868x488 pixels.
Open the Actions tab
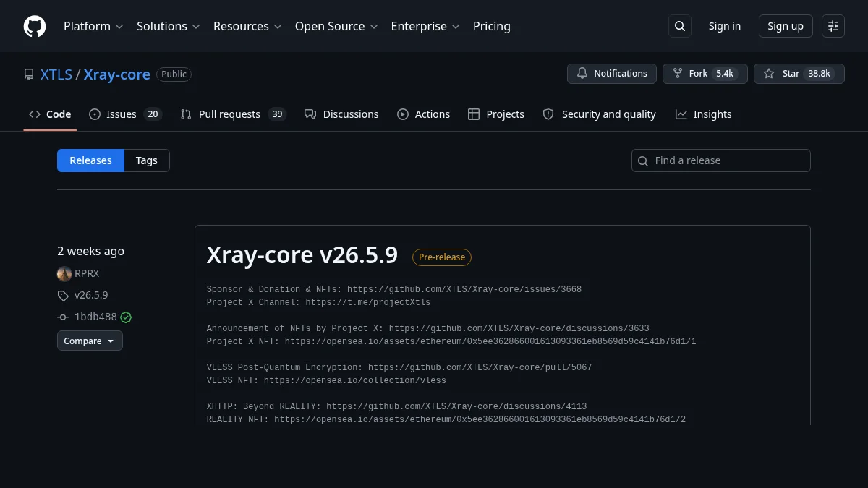(424, 114)
